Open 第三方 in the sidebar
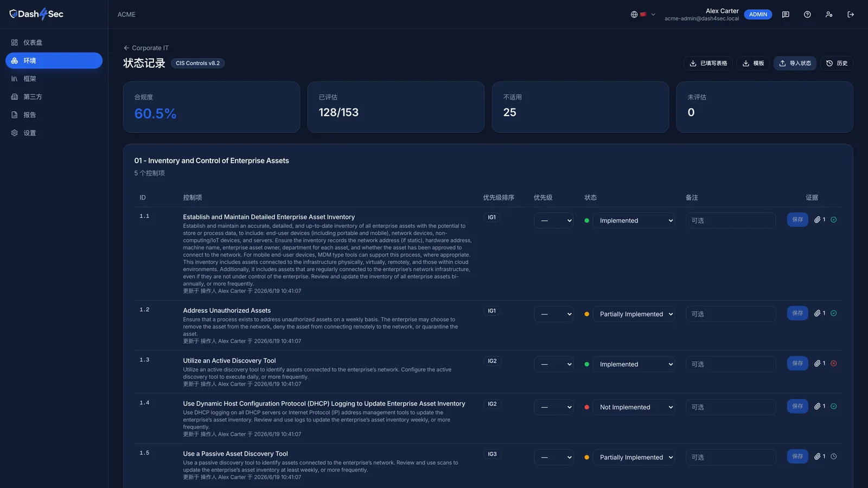Viewport: 868px width, 488px height. (x=54, y=97)
